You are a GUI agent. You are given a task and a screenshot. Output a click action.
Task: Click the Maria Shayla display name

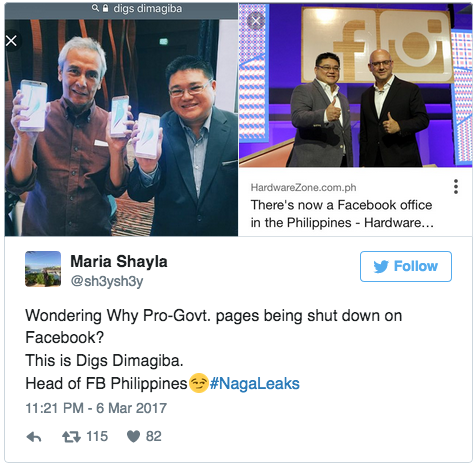tap(119, 261)
